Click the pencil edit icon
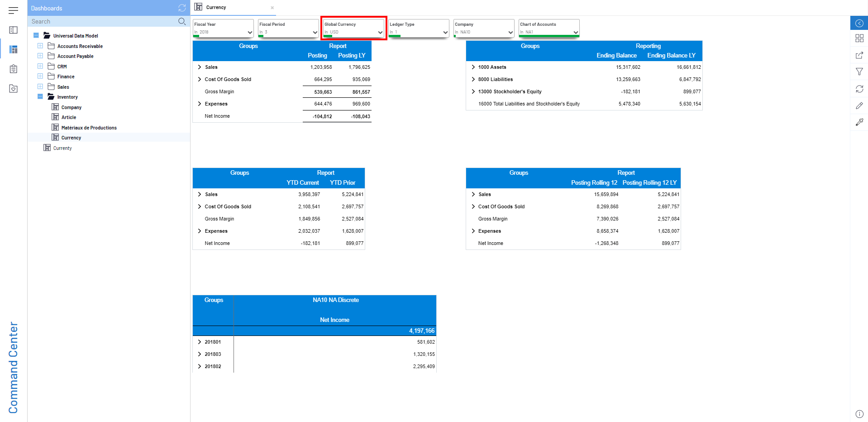Viewport: 868px width, 422px height. click(859, 105)
